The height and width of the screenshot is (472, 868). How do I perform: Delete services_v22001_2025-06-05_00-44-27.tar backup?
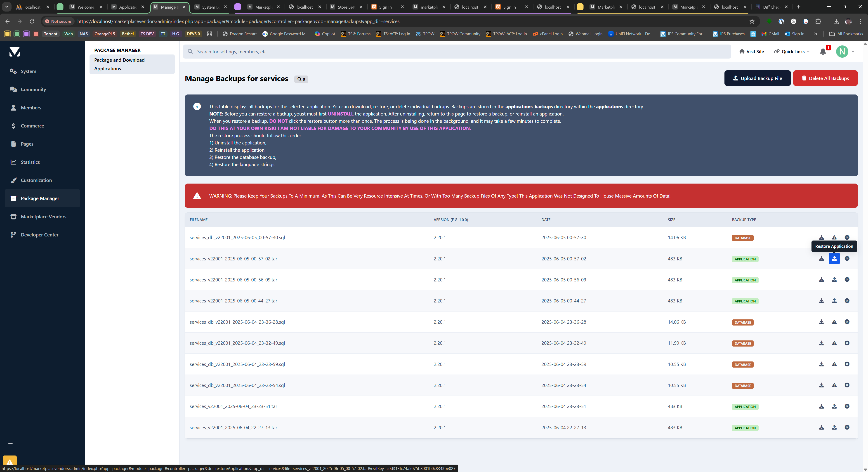pos(847,301)
